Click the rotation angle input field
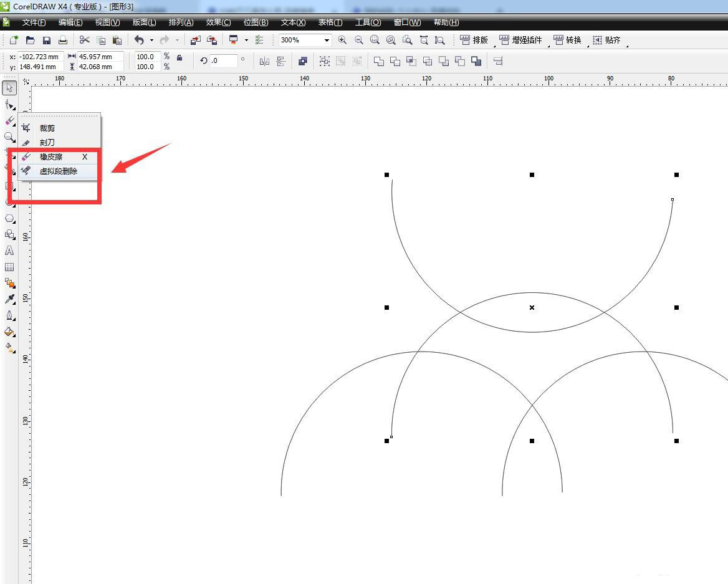This screenshot has width=728, height=584. point(223,61)
